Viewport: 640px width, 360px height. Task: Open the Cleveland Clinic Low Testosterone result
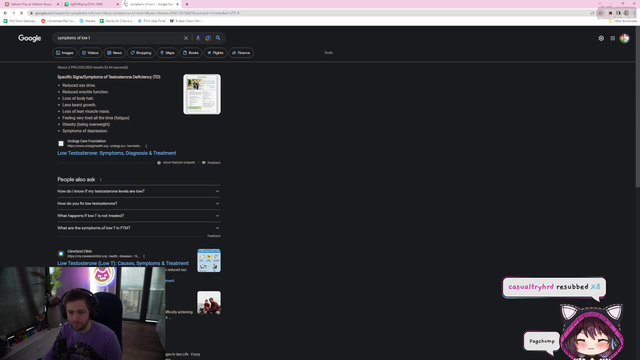(x=123, y=263)
